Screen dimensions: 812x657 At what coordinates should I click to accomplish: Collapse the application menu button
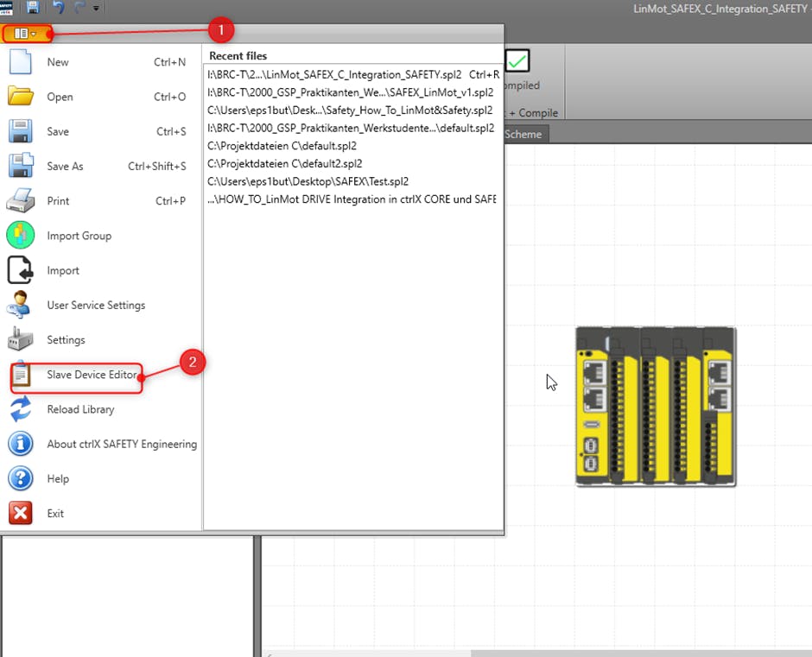pos(25,34)
